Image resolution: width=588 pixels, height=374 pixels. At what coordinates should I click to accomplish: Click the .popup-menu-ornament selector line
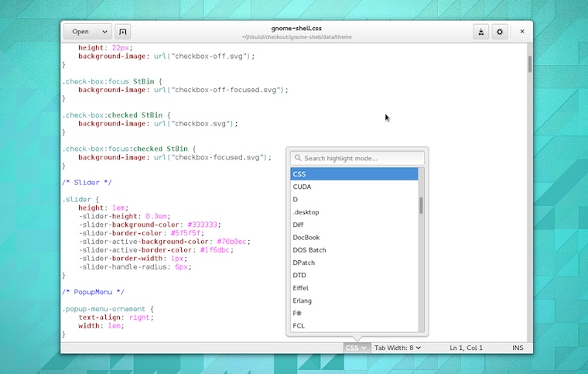click(108, 309)
